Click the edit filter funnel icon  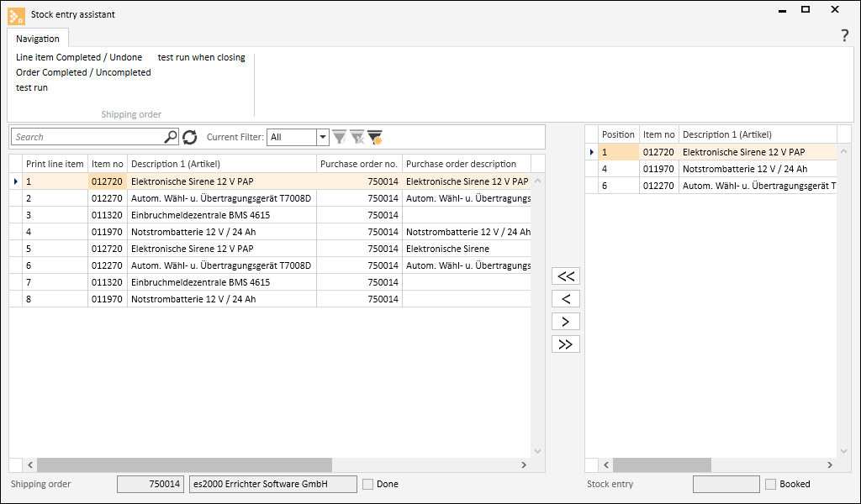pyautogui.click(x=340, y=137)
